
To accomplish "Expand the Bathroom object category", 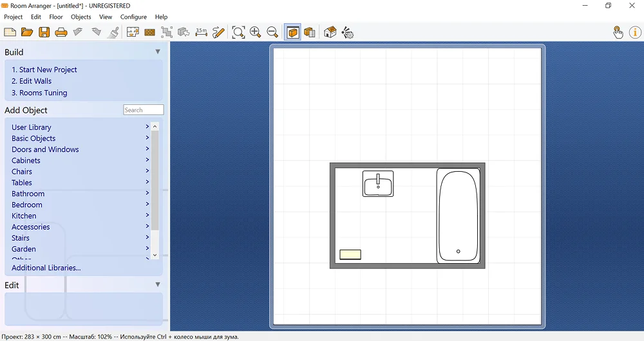I will (x=28, y=194).
